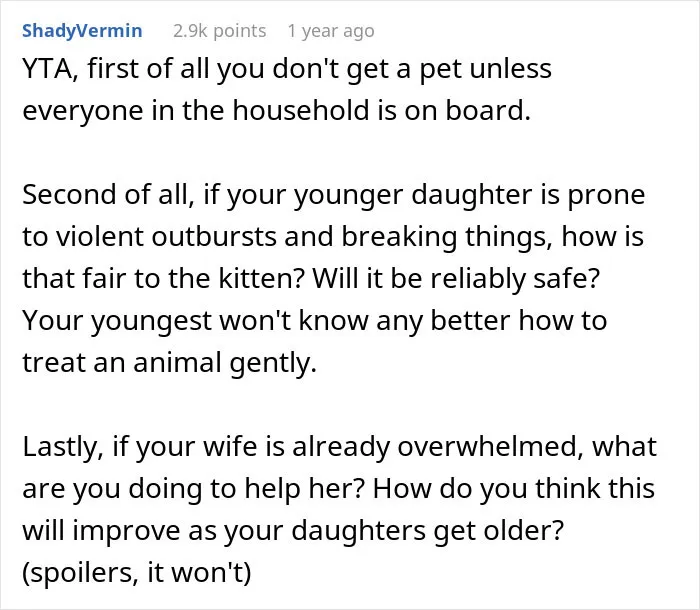Click the line 'will improve as your daughters get older?'
700x610 pixels.
[293, 531]
